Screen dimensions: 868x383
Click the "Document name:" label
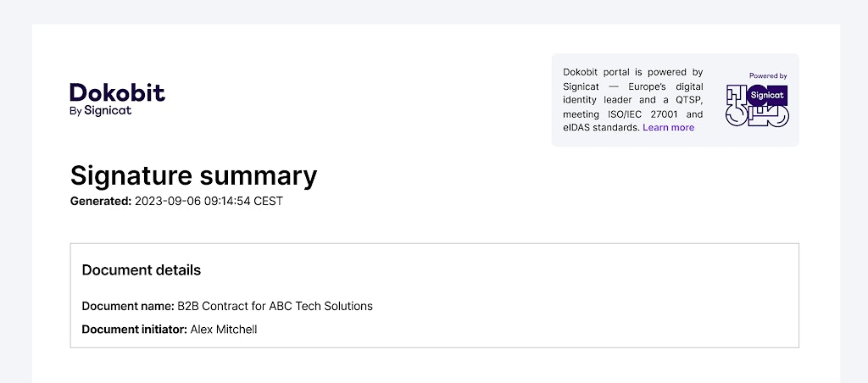tap(128, 306)
